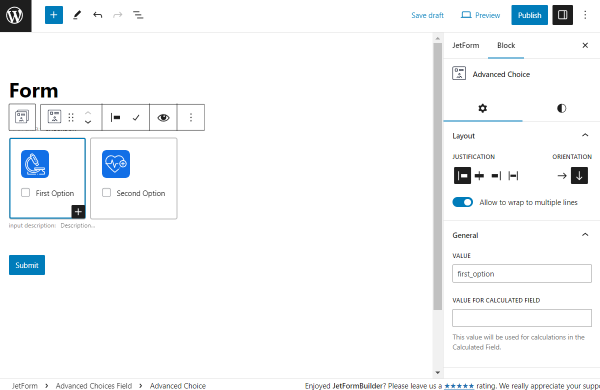Click the Value for Calculated Field input

[x=522, y=318]
